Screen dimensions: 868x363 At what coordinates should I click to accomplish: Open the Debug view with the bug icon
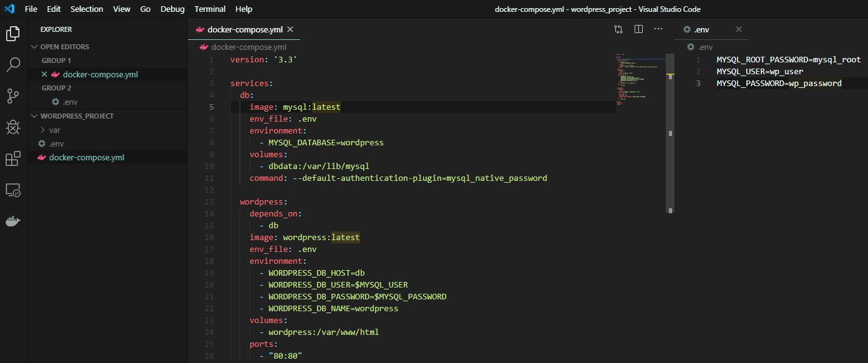click(13, 127)
